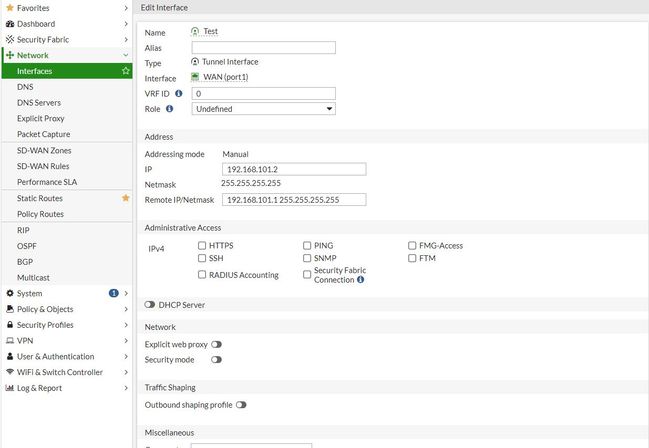This screenshot has height=448, width=649.
Task: Click the Role info icon
Action: 169,108
